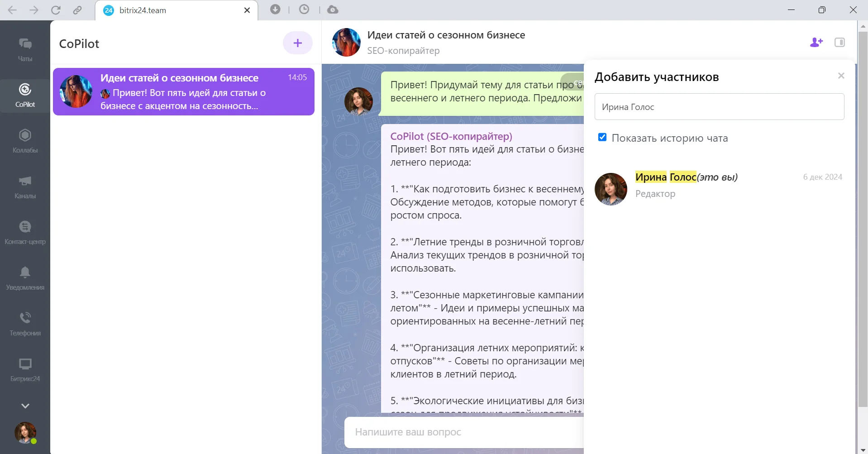Open the Телефония section
The height and width of the screenshot is (454, 868).
(25, 323)
